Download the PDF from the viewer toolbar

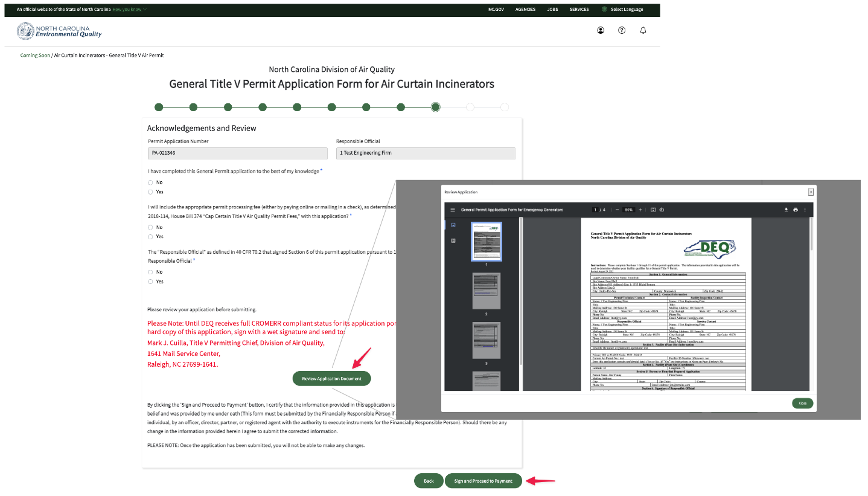pos(787,210)
